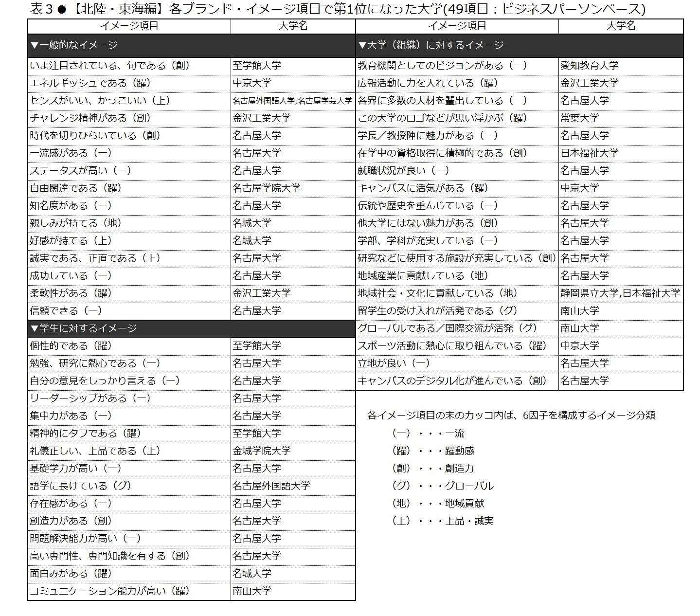The height and width of the screenshot is (616, 700).
Task: Collapse the ▼一般的なイメージ section header
Action: click(x=74, y=45)
